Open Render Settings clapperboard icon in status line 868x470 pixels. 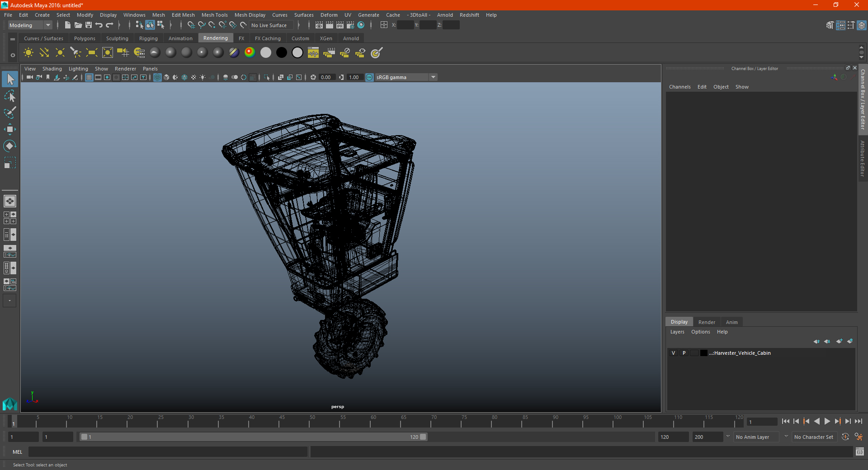350,25
